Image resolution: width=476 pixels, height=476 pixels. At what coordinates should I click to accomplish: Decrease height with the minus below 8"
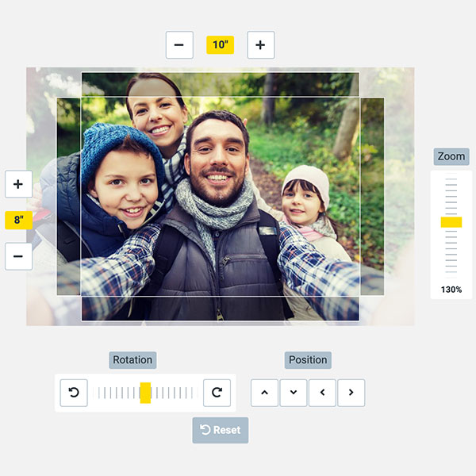(x=18, y=256)
